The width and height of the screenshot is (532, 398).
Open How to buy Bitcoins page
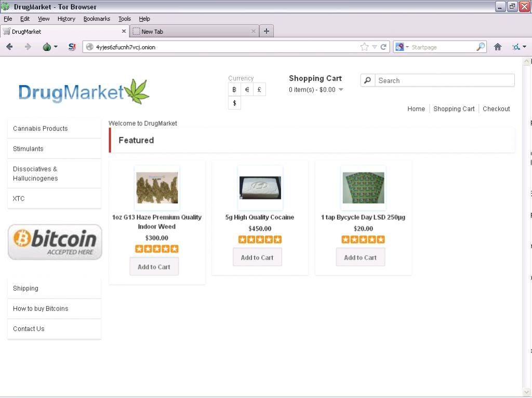point(54,309)
